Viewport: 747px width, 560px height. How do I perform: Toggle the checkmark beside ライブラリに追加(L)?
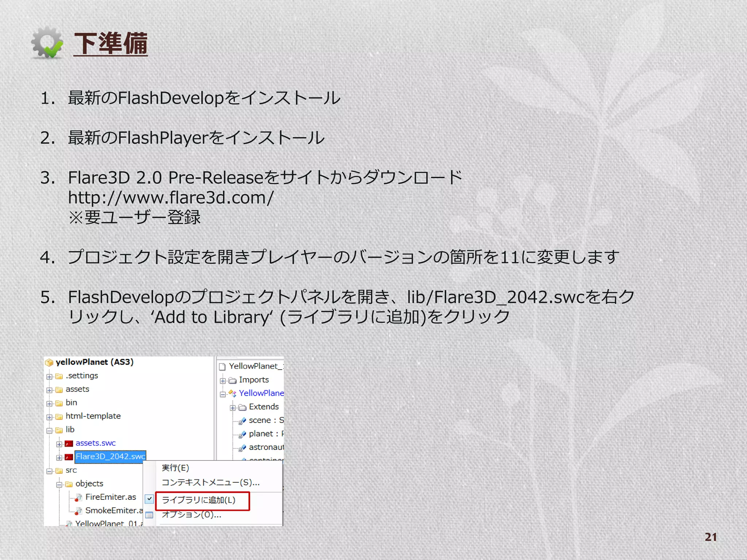(x=150, y=499)
